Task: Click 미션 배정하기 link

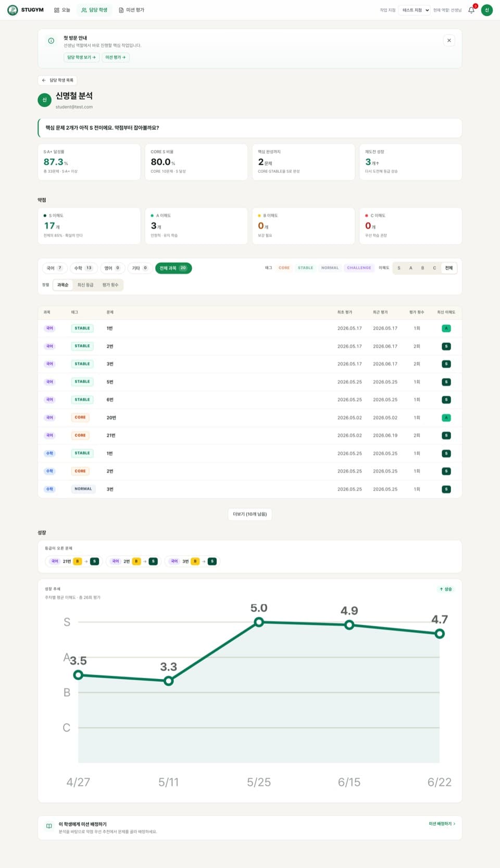Action: 442,824
